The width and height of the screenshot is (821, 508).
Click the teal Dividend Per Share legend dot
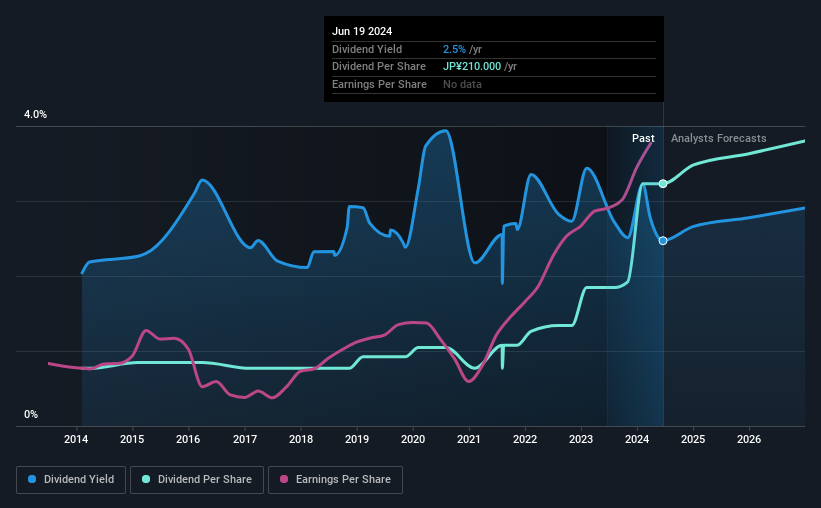146,479
